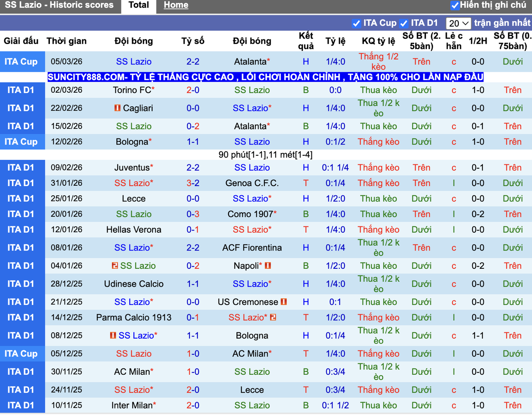Open the Home tab link

click(176, 5)
